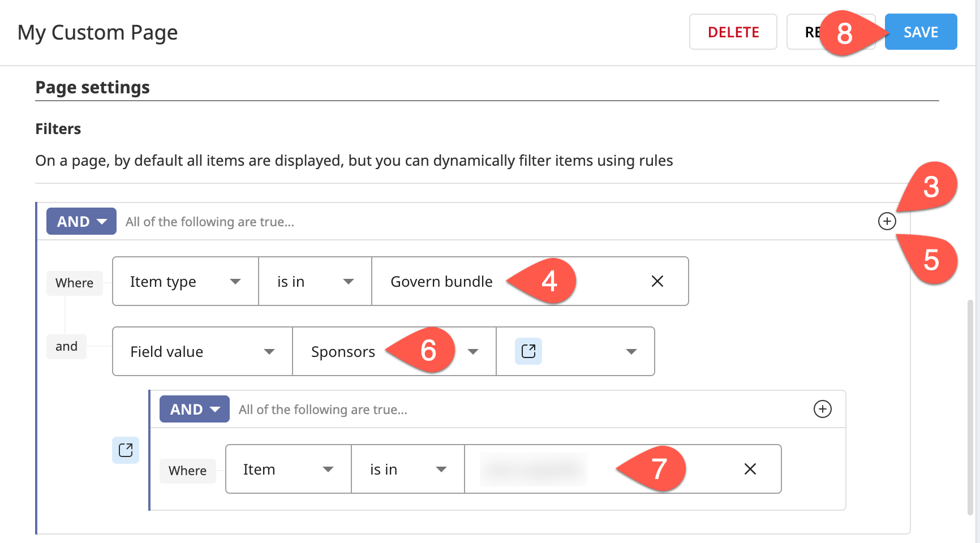Click the plus icon on the nested AND group
Screen dimensions: 980x543
tap(822, 409)
